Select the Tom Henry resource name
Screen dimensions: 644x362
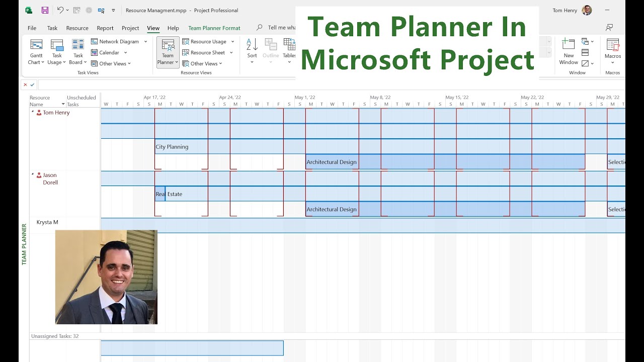(56, 113)
